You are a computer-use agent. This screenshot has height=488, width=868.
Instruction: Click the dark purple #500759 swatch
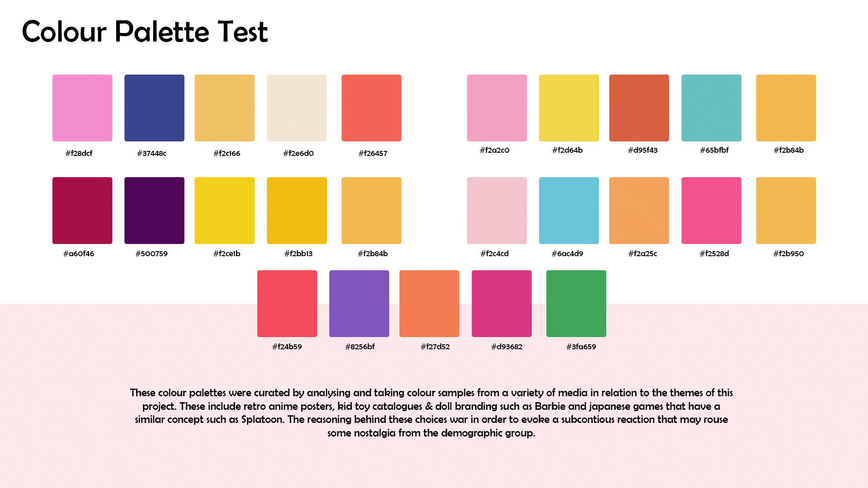pos(154,211)
